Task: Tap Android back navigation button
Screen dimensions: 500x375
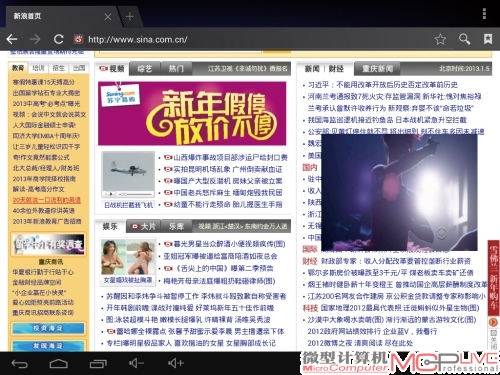Action: pos(19,364)
